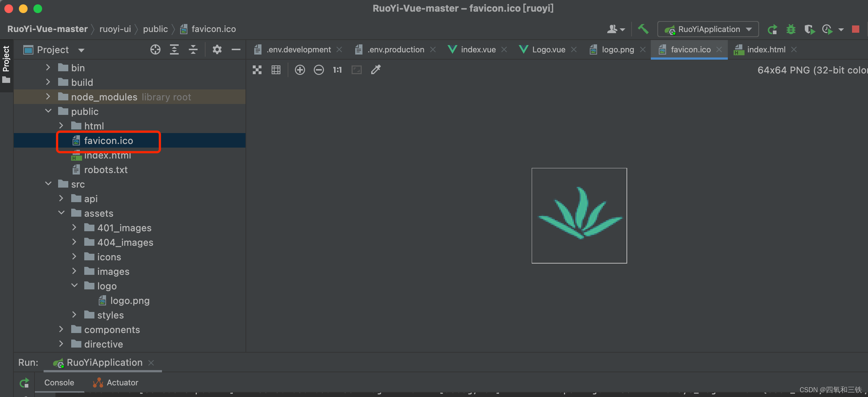Run with coverage shield icon
The width and height of the screenshot is (868, 397).
810,29
